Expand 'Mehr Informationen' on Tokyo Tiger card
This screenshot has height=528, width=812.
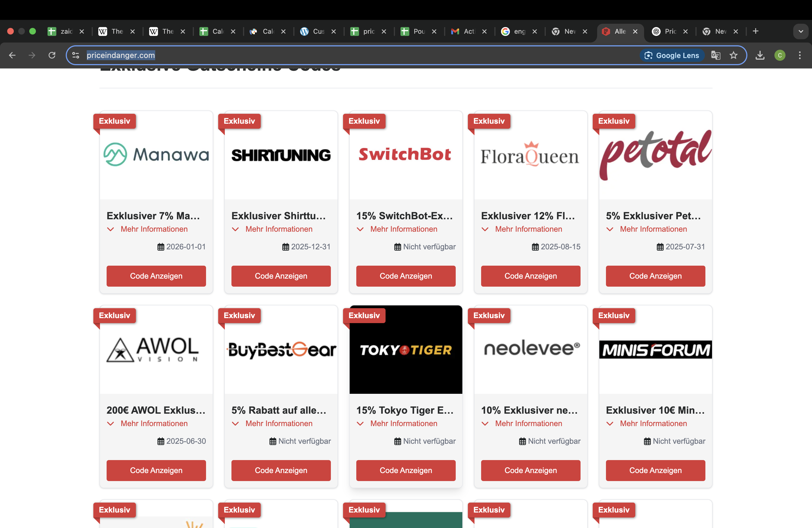coord(397,424)
